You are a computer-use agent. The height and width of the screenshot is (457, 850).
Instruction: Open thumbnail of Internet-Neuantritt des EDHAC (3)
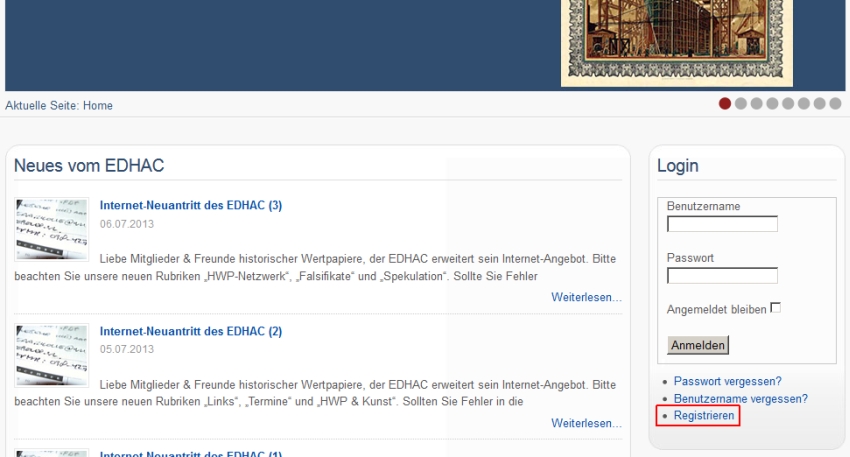[52, 228]
